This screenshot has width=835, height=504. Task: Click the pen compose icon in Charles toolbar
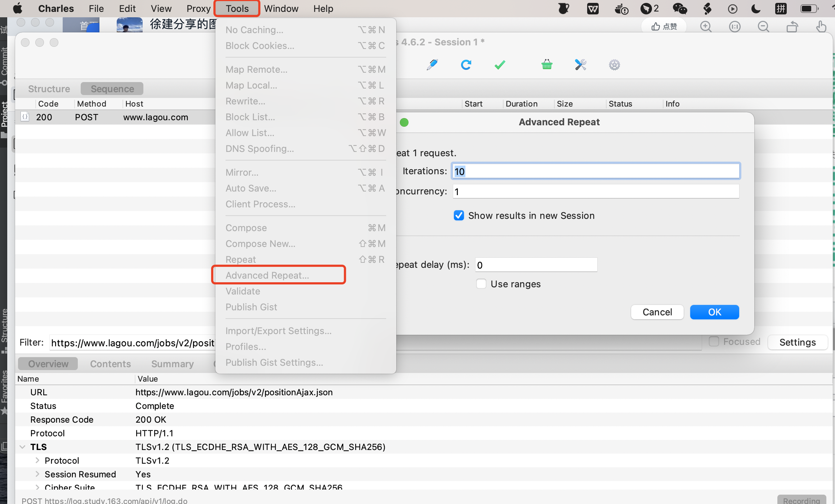[432, 65]
